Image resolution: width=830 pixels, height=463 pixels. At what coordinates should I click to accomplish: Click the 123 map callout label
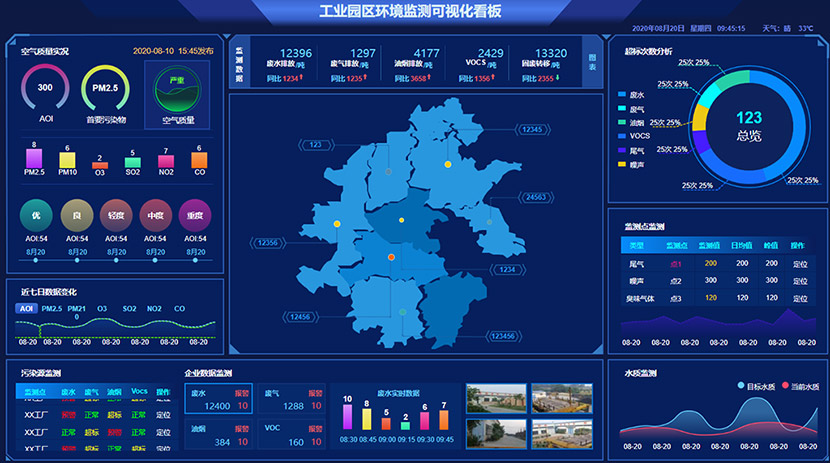pyautogui.click(x=316, y=145)
